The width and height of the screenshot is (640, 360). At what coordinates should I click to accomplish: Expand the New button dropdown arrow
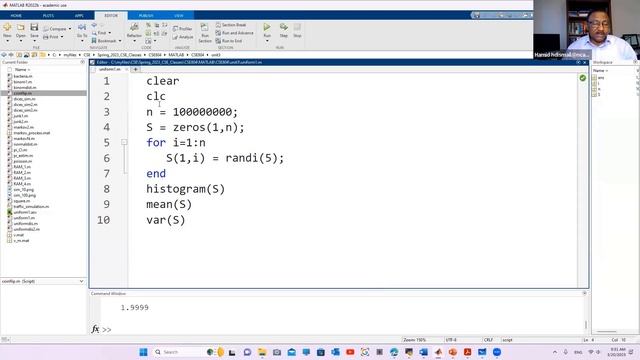tap(7, 41)
